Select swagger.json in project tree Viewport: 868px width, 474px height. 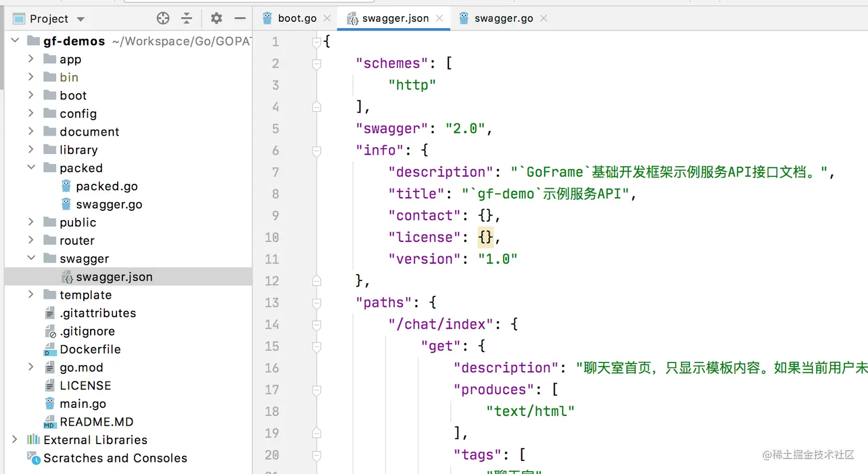coord(114,277)
